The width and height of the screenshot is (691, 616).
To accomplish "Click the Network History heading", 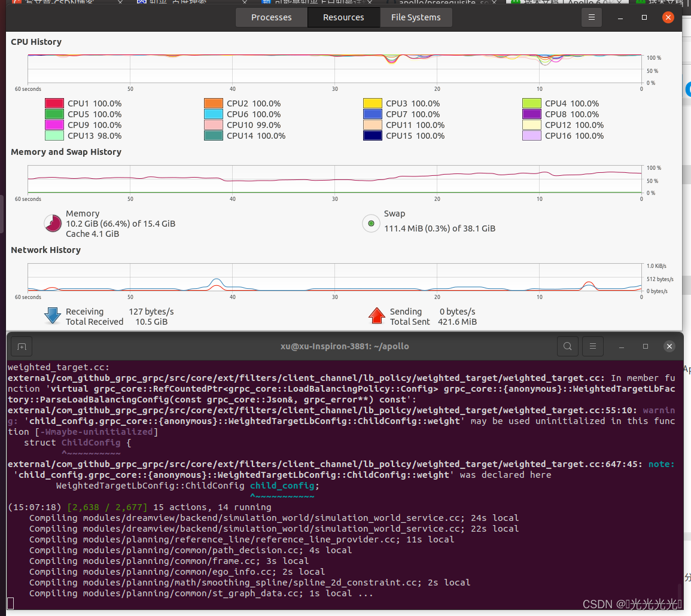I will 46,250.
